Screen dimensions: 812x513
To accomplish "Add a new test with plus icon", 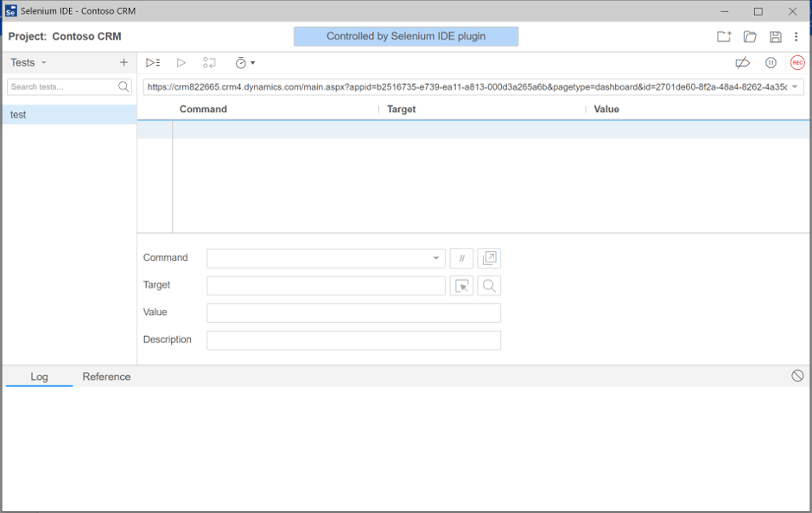I will (x=124, y=63).
